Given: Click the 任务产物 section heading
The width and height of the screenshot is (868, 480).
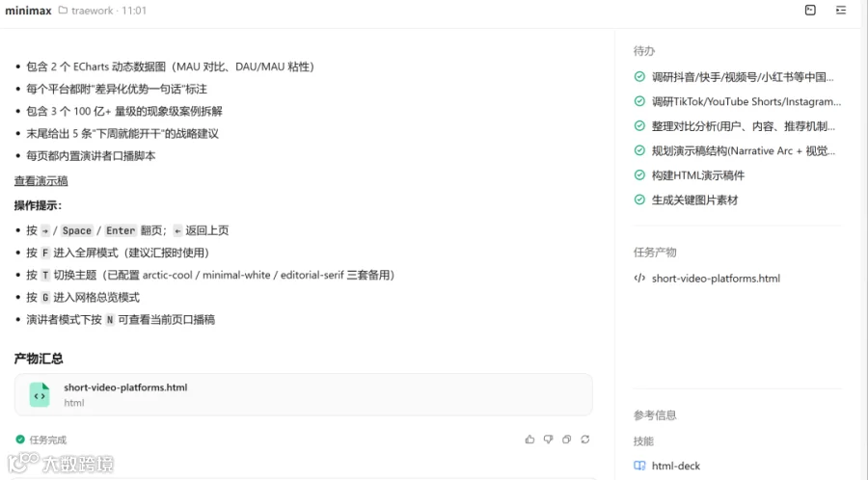Looking at the screenshot, I should click(x=655, y=253).
